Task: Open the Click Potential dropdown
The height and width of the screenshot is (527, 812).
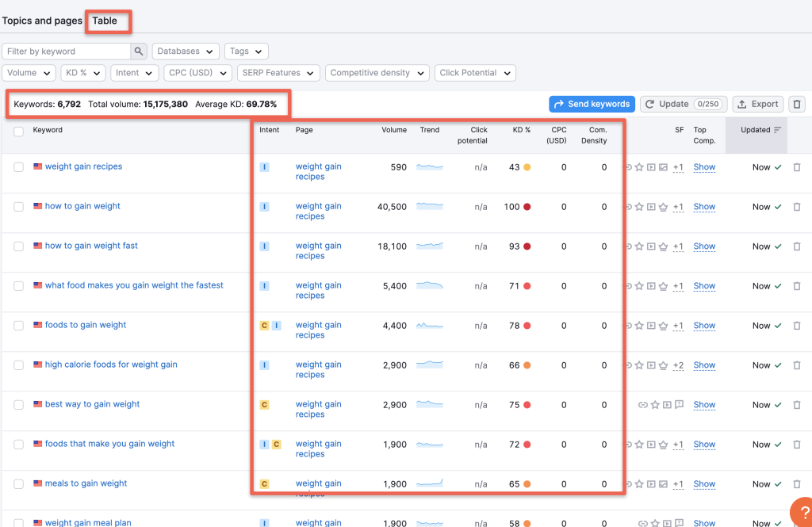Action: [x=475, y=72]
